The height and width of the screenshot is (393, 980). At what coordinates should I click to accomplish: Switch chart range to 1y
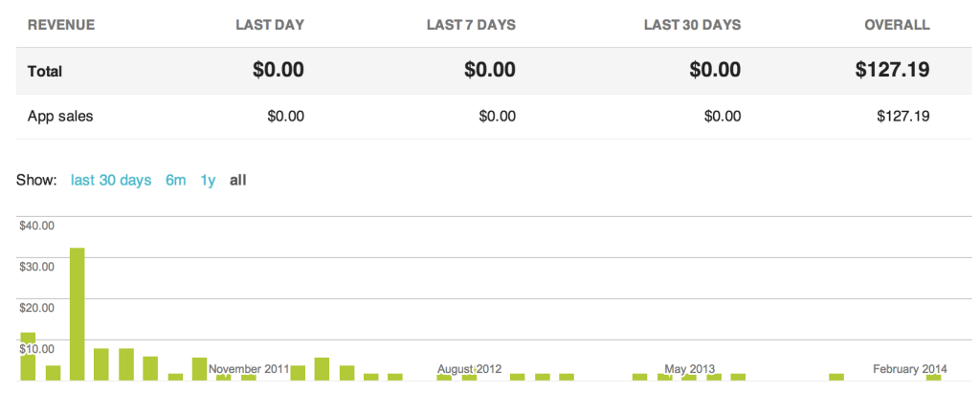pyautogui.click(x=208, y=181)
